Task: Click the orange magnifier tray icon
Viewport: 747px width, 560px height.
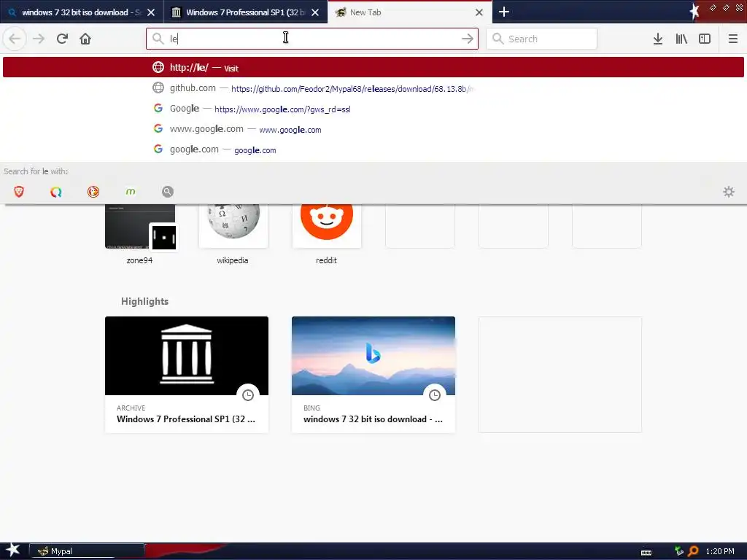Action: [x=693, y=551]
